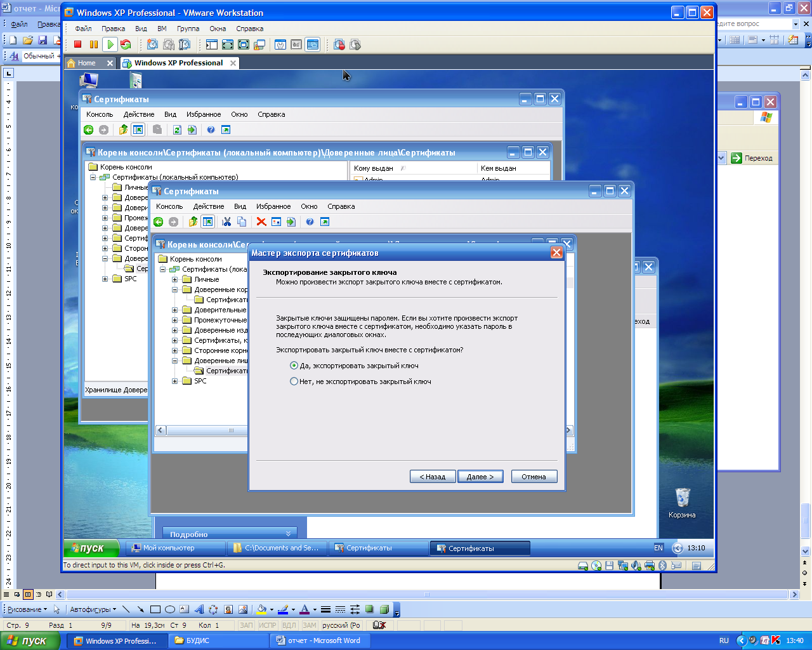Insert WordArt from Word drawing toolbar
This screenshot has width=812, height=650.
(199, 609)
